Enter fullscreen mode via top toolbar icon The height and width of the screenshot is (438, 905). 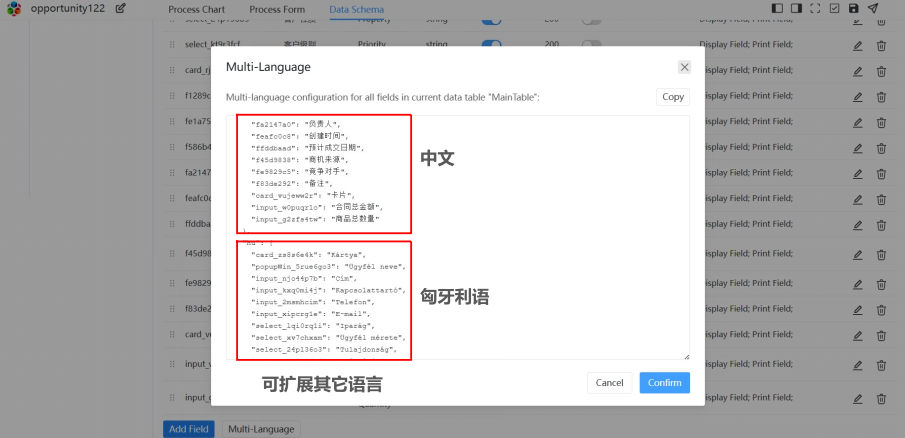pos(816,9)
